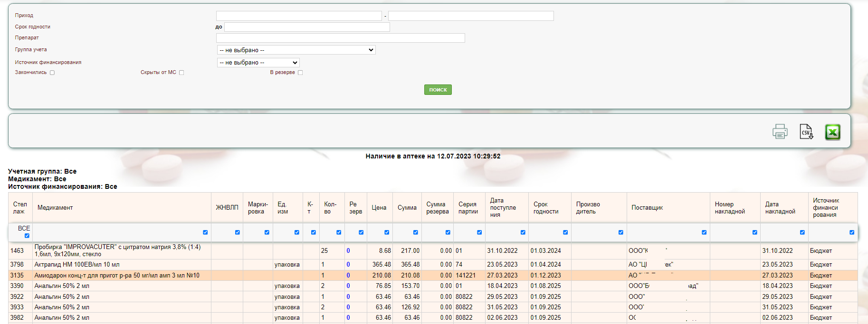
Task: Click the print icon
Action: pyautogui.click(x=780, y=131)
